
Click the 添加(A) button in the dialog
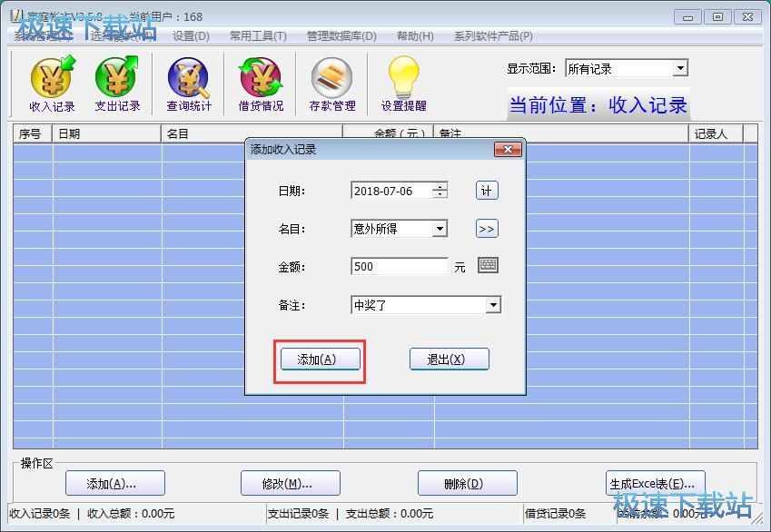coord(320,360)
